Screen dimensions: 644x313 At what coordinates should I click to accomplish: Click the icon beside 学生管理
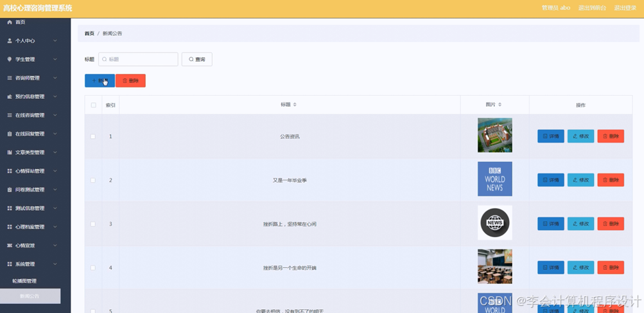10,59
